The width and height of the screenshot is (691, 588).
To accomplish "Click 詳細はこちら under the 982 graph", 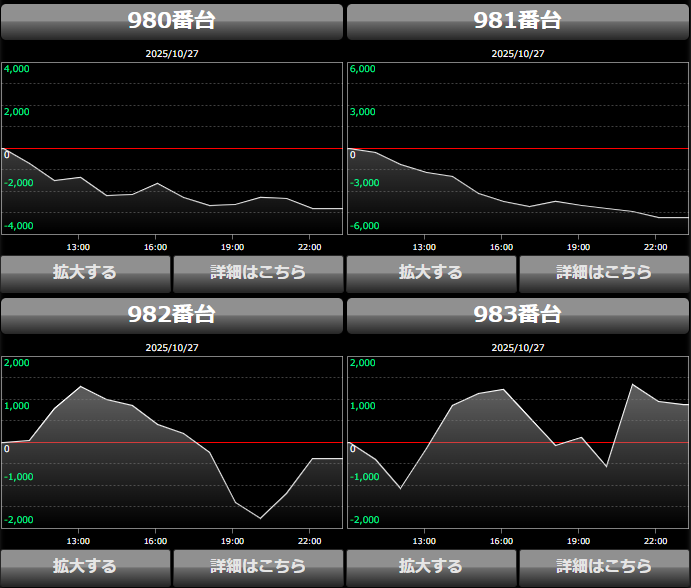I will point(258,566).
